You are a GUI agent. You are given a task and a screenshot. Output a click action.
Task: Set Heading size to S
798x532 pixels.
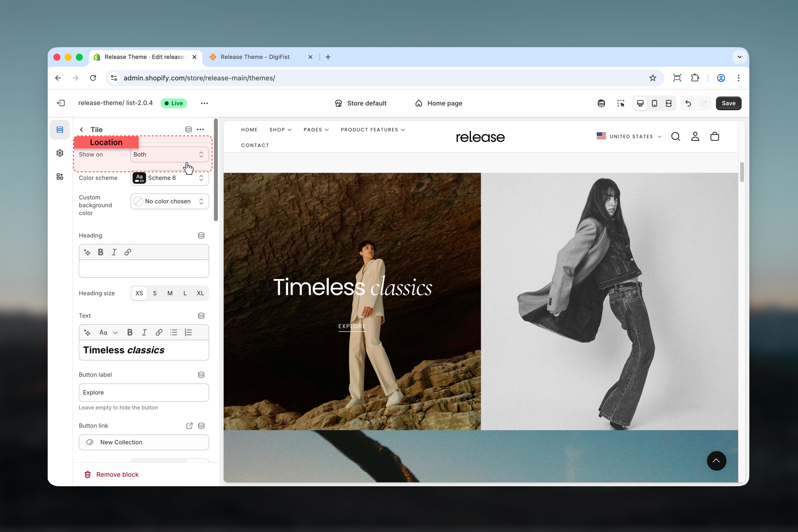point(155,293)
